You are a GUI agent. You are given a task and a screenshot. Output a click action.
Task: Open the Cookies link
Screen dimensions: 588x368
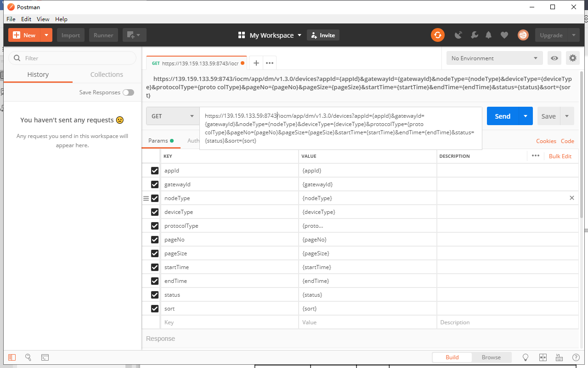(x=546, y=141)
